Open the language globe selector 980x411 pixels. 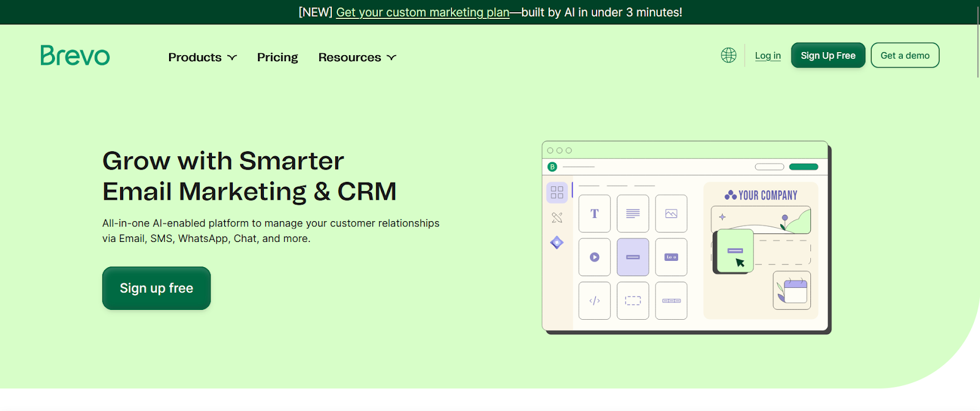point(728,55)
